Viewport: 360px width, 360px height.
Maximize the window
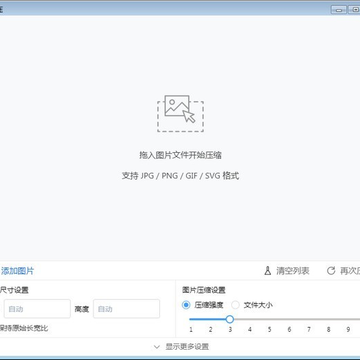click(x=354, y=10)
